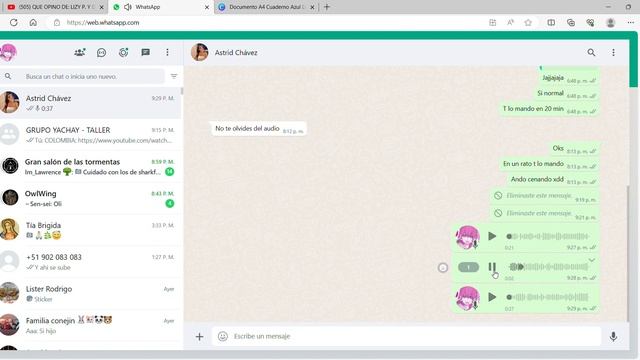This screenshot has width=640, height=360.
Task: Open the Lister Rodrigo chat
Action: [x=91, y=293]
